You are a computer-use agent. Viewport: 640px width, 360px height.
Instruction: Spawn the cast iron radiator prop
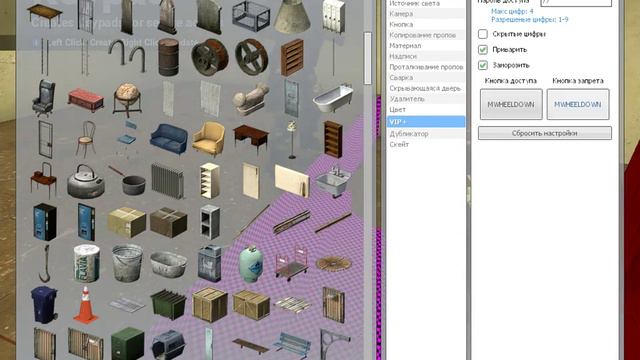tap(168, 181)
